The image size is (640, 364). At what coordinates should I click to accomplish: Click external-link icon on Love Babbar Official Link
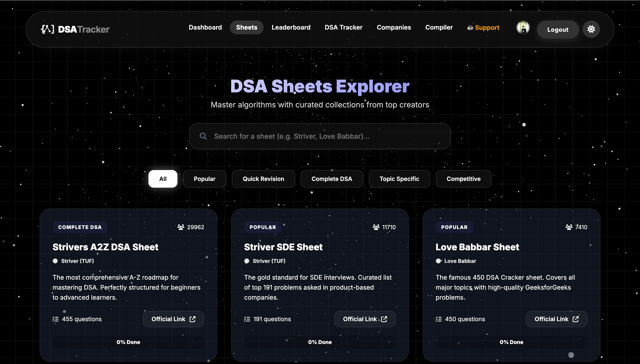coord(575,319)
